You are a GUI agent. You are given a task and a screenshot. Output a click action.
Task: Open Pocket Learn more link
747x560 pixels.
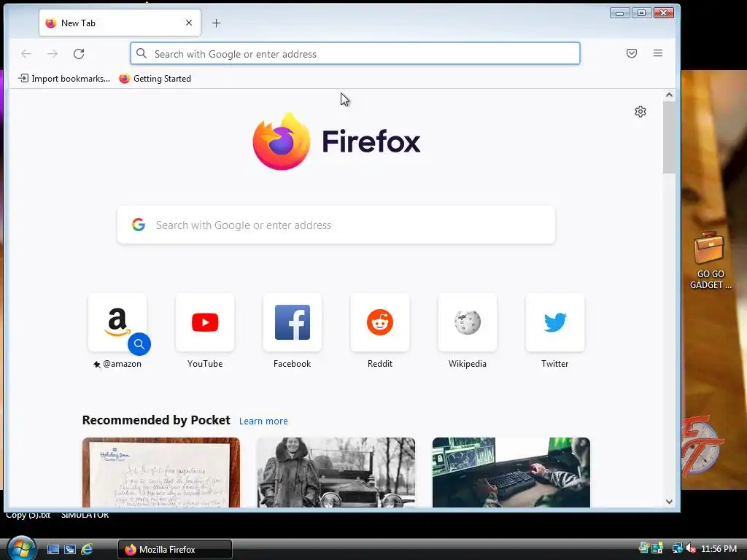(263, 421)
